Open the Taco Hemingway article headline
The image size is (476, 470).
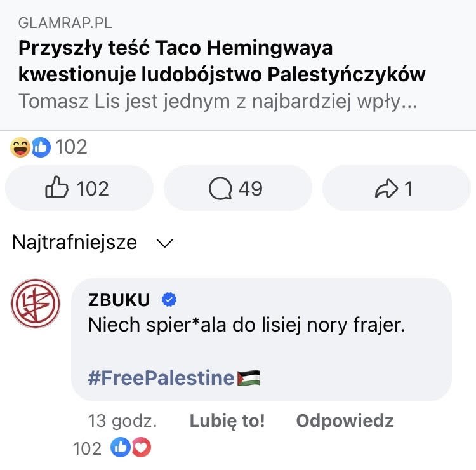pyautogui.click(x=221, y=61)
